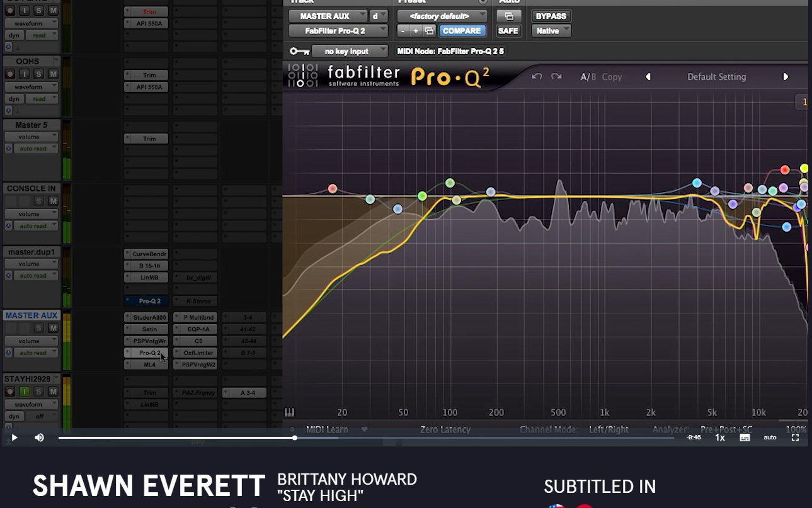Viewport: 812px width, 508px height.
Task: Select the A 3-4 output on STAYHI2928
Action: point(244,393)
